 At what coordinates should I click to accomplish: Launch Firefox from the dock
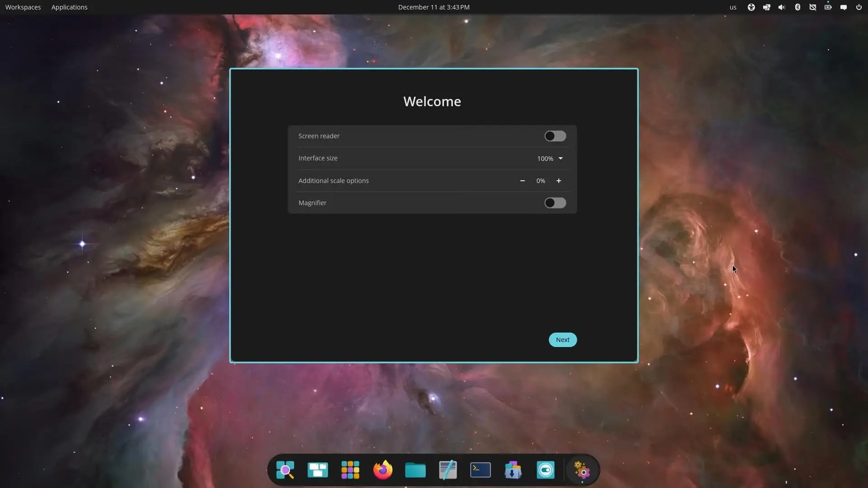[x=383, y=470]
